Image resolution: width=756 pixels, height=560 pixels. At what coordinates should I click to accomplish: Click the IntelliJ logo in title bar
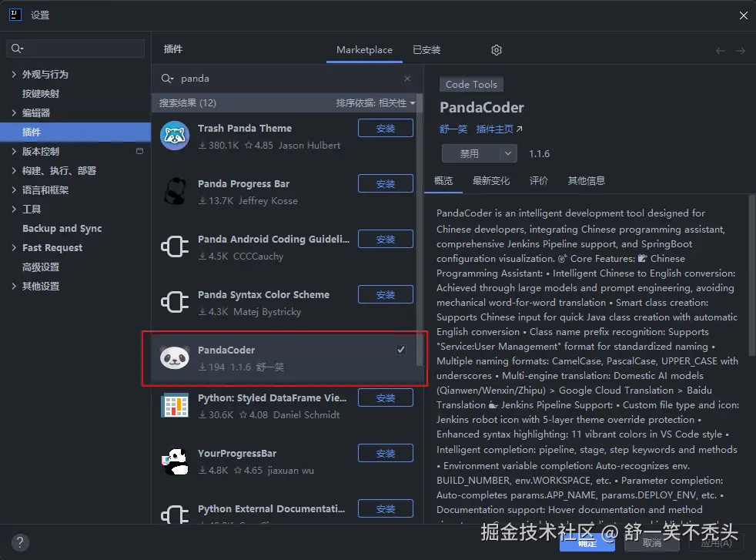click(15, 15)
